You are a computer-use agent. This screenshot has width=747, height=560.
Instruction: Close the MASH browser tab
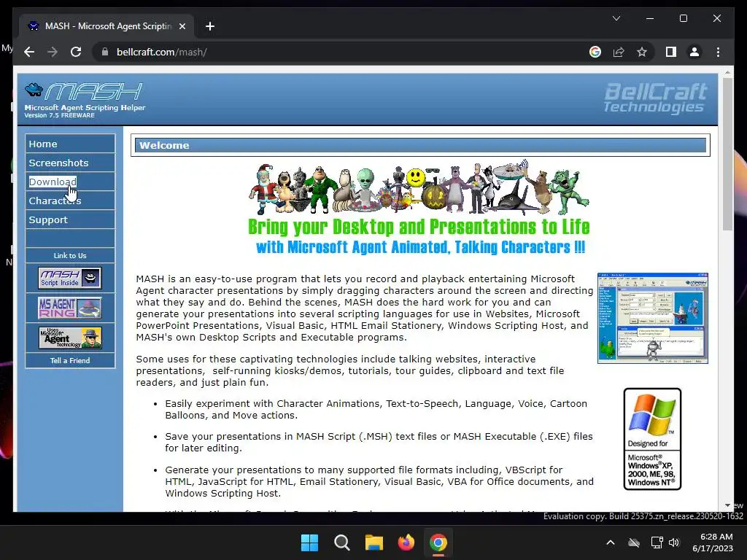tap(182, 26)
